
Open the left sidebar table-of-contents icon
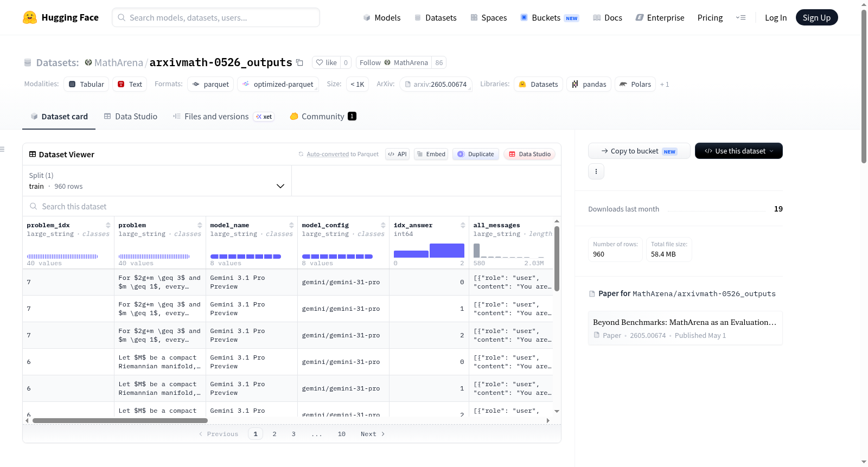2,149
